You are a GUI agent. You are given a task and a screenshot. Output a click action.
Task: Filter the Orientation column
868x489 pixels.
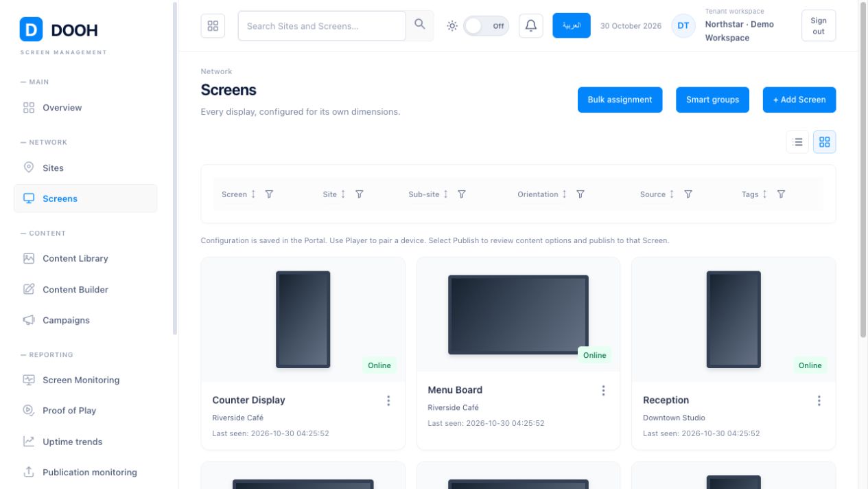[580, 194]
